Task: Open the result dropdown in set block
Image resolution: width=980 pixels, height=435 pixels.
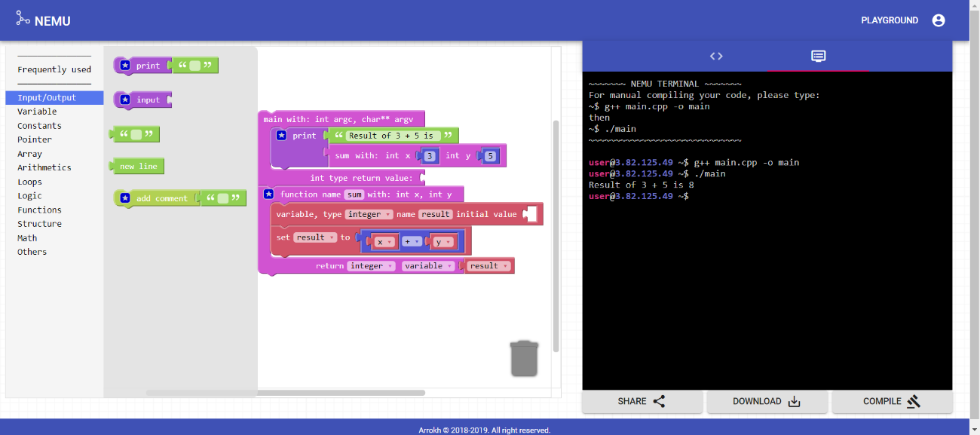Action: point(314,237)
